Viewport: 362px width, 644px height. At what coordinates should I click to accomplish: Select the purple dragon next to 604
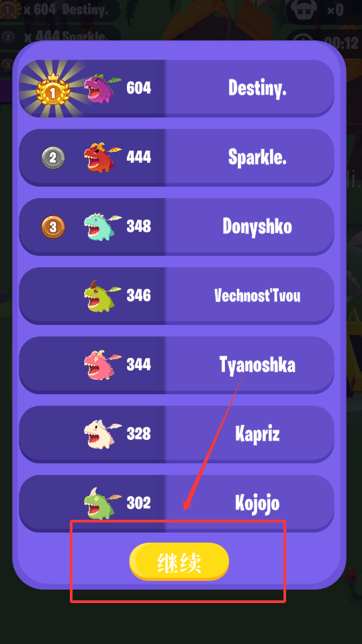[103, 88]
